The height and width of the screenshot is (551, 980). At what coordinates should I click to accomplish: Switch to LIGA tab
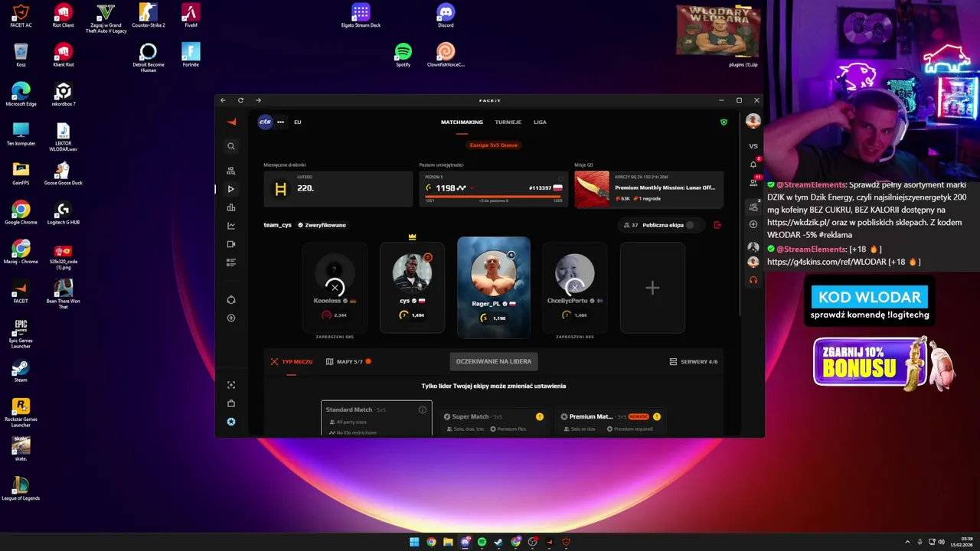pyautogui.click(x=540, y=122)
